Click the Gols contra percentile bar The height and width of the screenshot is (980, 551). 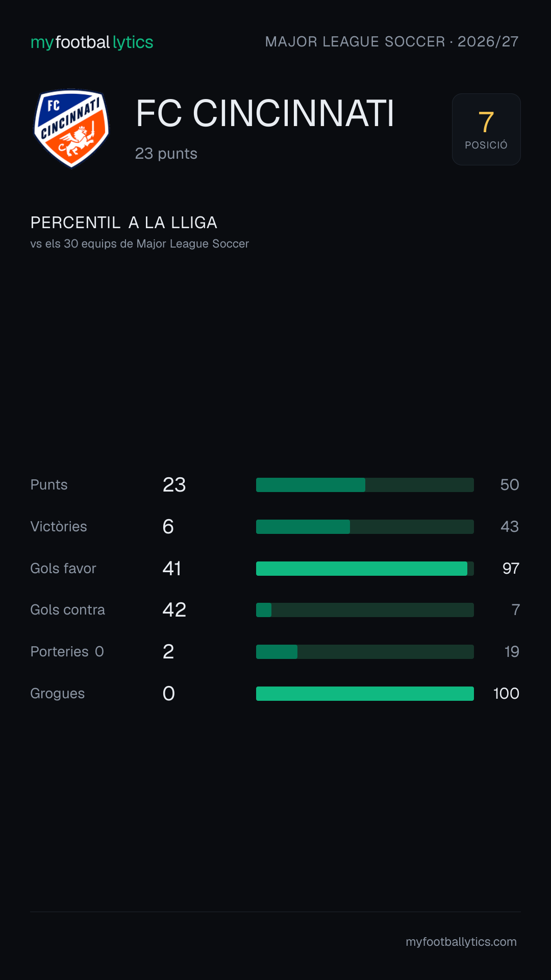click(x=365, y=610)
